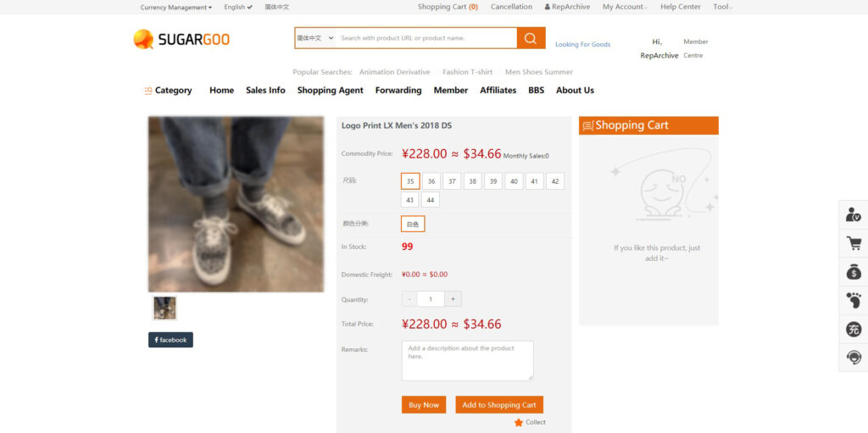Image resolution: width=868 pixels, height=433 pixels.
Task: Click the SUGARGOO logo
Action: (181, 39)
